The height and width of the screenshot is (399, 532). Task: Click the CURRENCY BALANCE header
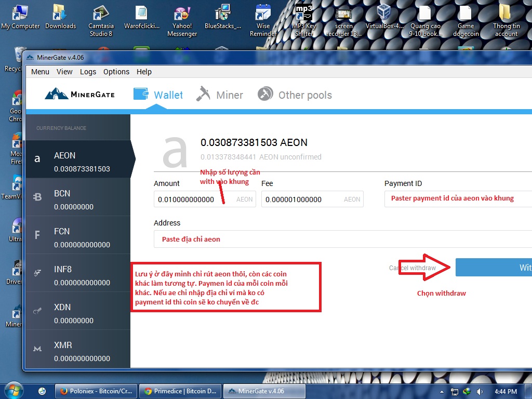click(x=61, y=128)
